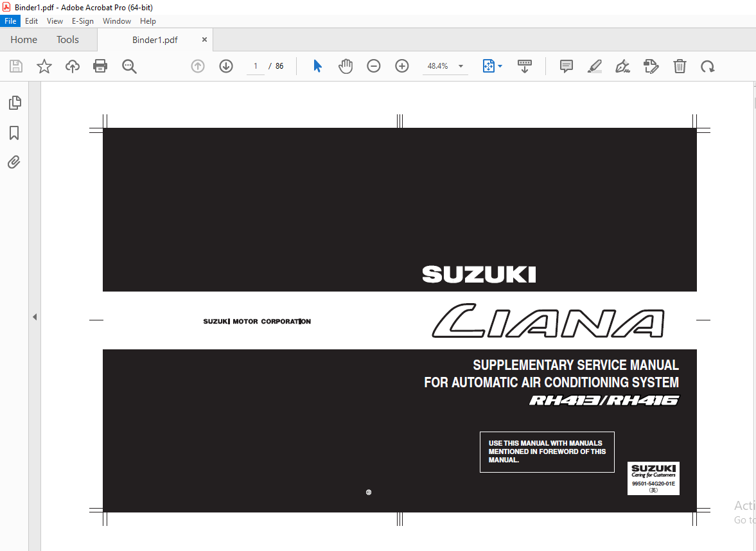Click the SUZUKI MOTOR CORPORATION text

[257, 322]
